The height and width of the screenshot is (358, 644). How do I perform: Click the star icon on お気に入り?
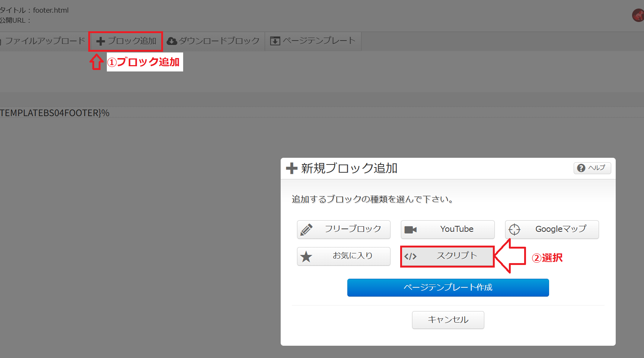[x=306, y=256]
